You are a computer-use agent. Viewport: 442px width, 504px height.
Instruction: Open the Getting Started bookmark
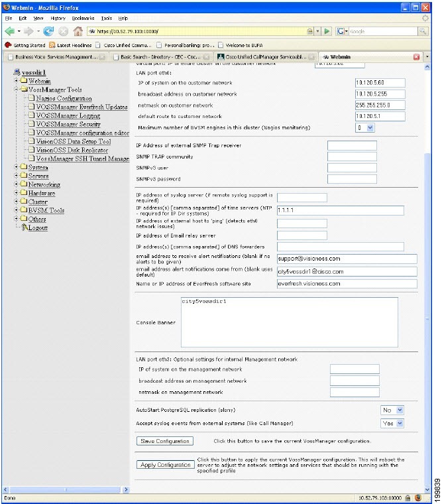pyautogui.click(x=25, y=45)
